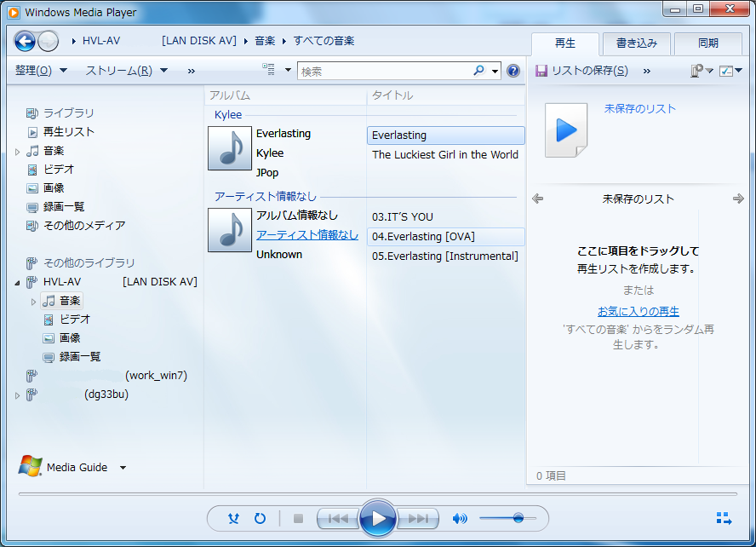Toggle repeat playback

click(260, 519)
